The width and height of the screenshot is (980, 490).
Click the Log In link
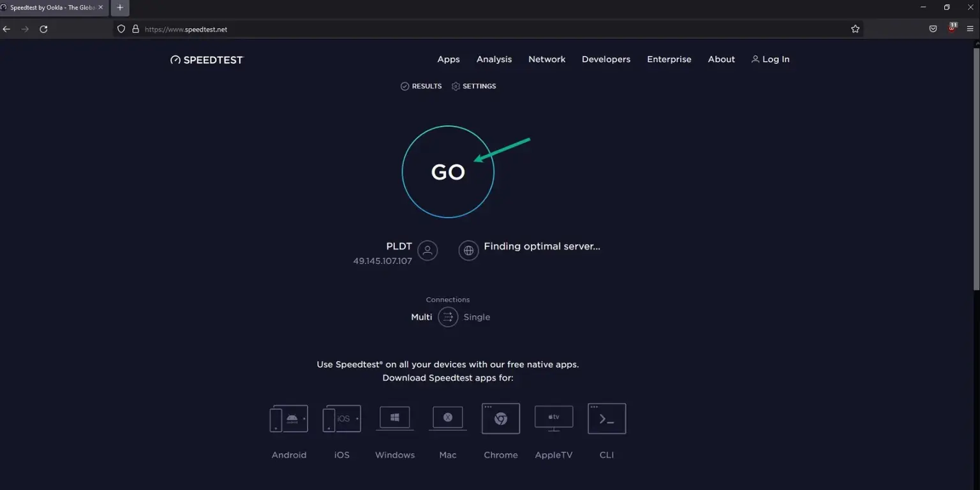click(x=770, y=59)
